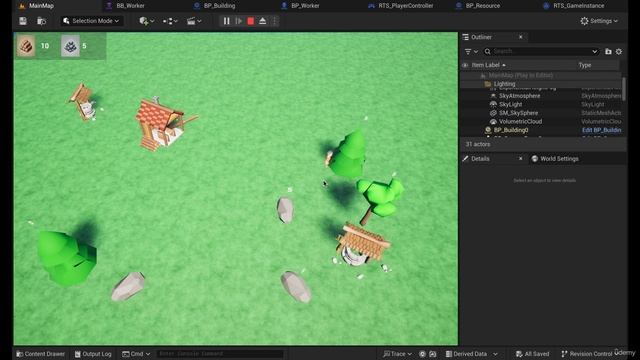Screen dimensions: 640x360
Task: Open the play options three-dot menu
Action: coord(275,21)
